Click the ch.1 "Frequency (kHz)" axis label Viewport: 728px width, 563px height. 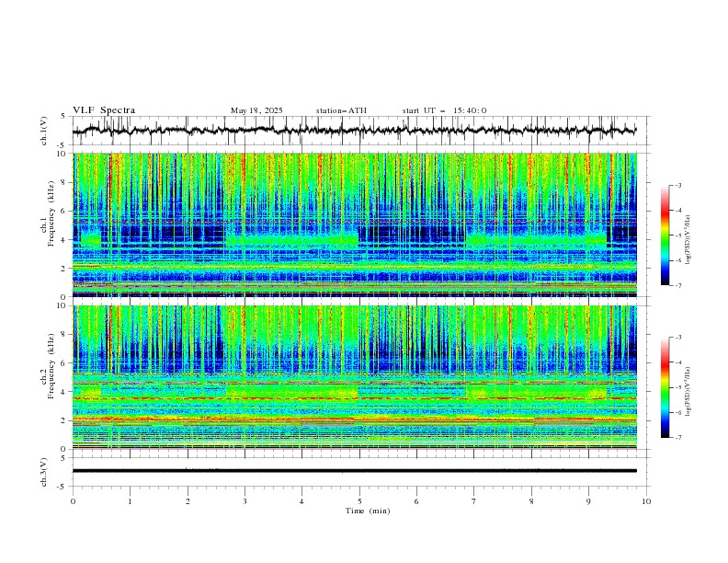51,213
